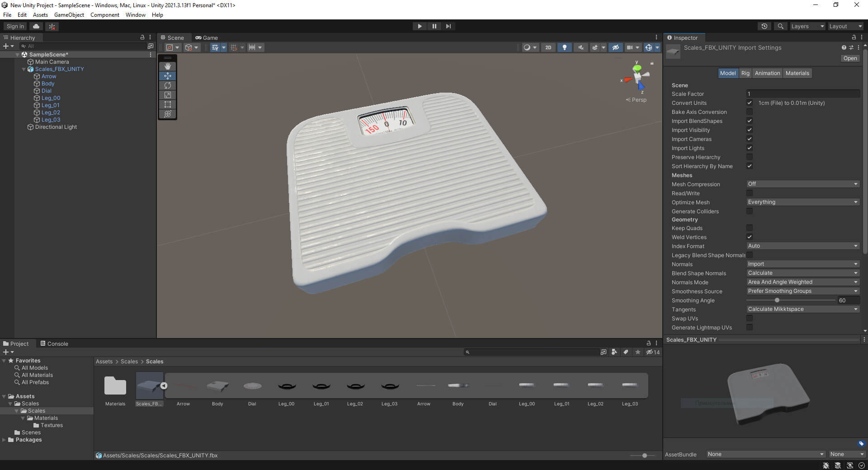The image size is (868, 470).
Task: Enable the Bake Axis Conversion checkbox
Action: 749,112
